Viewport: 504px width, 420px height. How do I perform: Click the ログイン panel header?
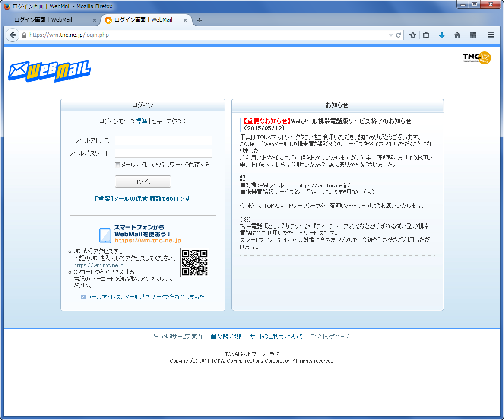click(x=143, y=105)
